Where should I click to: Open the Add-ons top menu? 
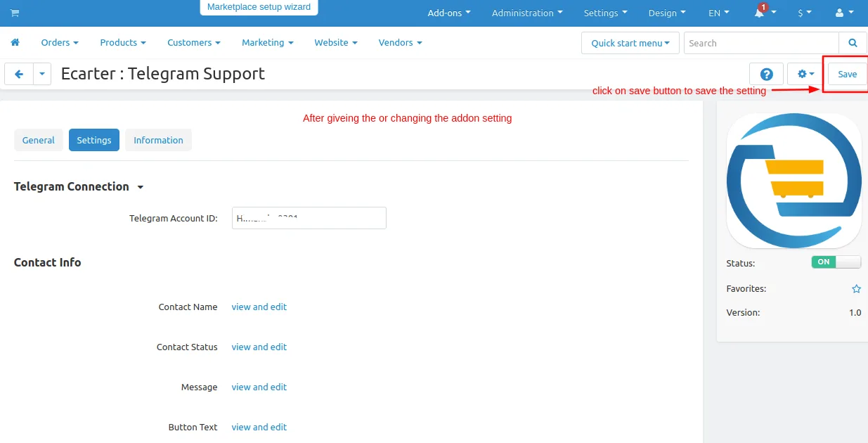pos(449,13)
